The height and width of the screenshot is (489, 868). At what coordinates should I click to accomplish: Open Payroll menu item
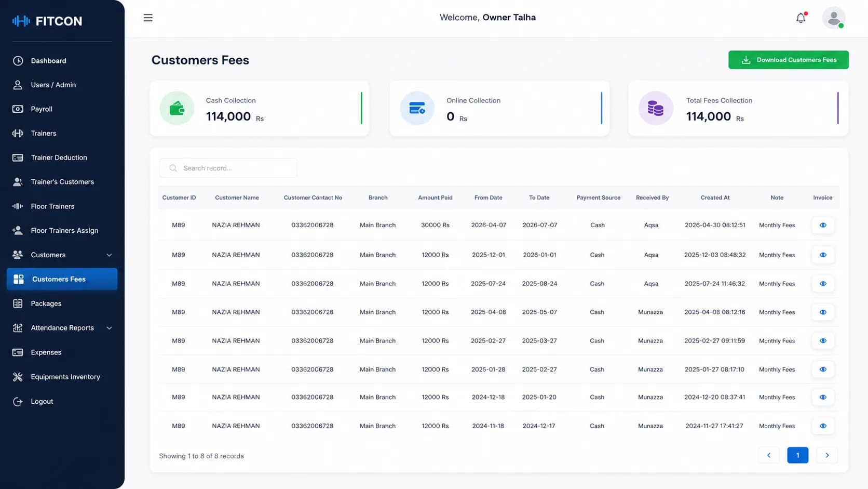[62, 109]
